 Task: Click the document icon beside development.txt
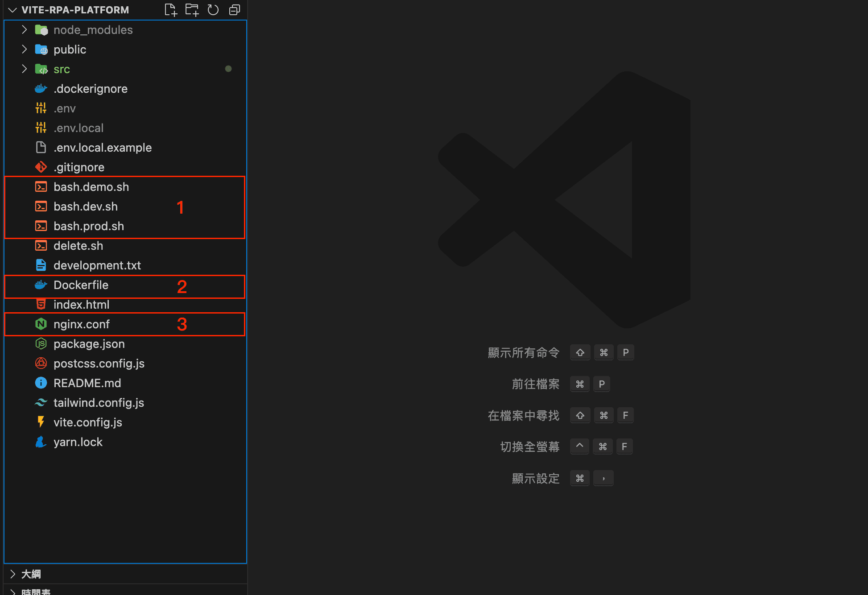coord(41,265)
